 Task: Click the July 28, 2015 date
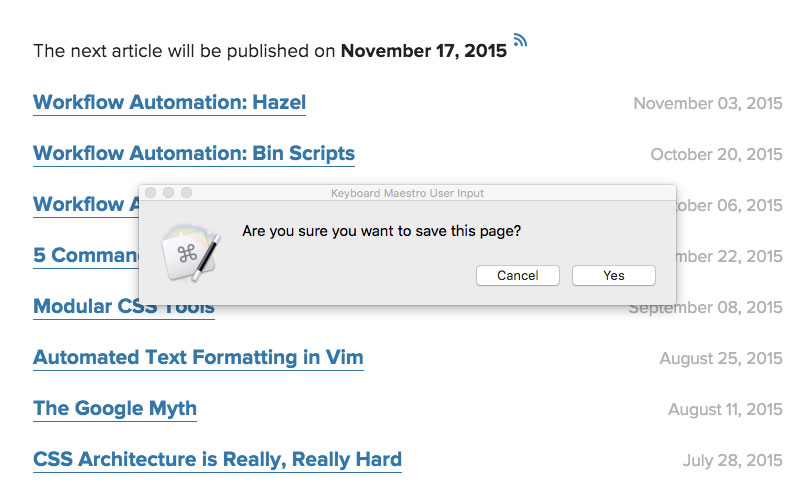pyautogui.click(x=732, y=460)
